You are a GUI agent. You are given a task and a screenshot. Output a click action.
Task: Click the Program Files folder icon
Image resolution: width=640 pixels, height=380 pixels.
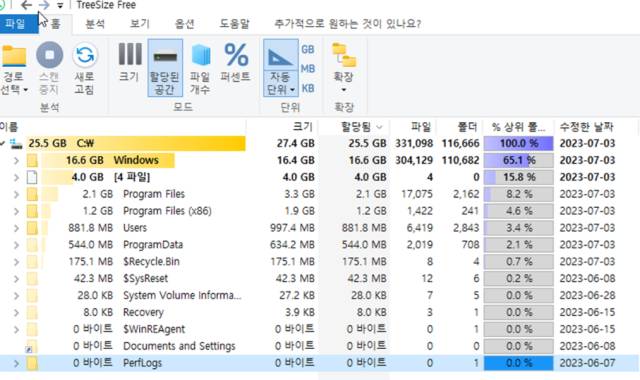[32, 194]
